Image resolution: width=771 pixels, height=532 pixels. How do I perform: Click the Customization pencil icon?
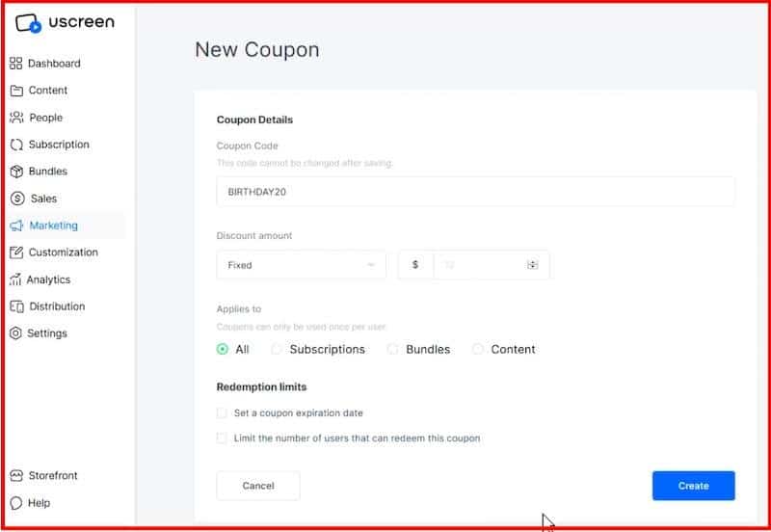click(x=16, y=253)
